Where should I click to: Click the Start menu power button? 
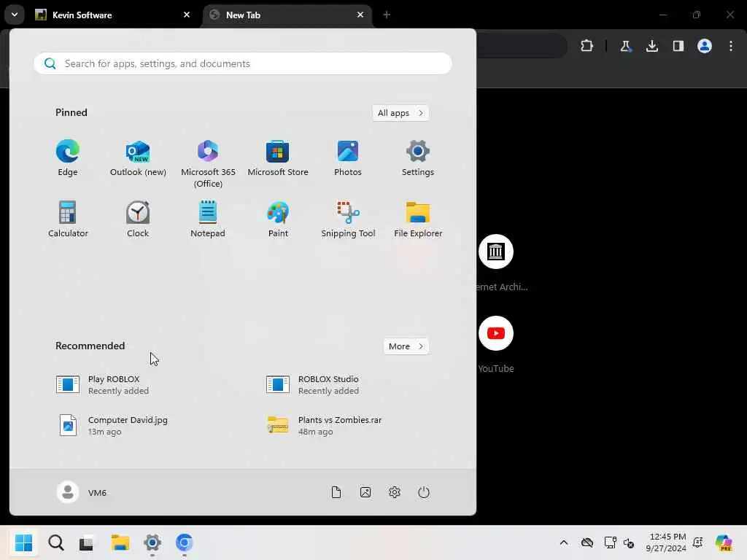424,492
